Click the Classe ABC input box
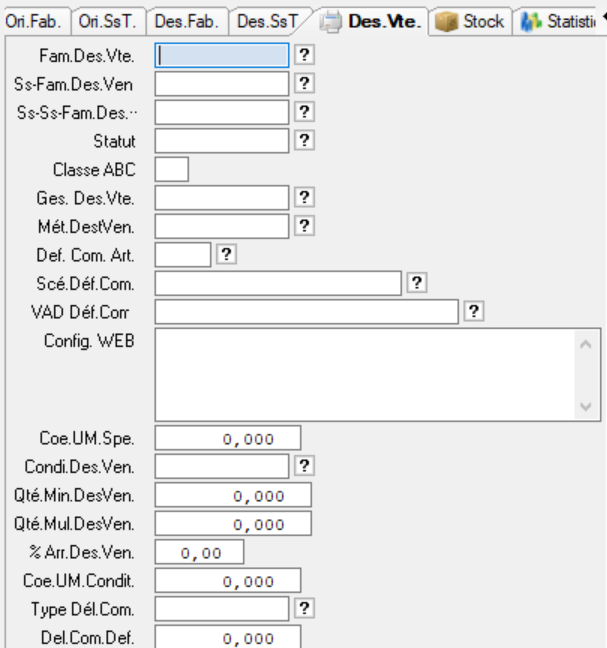The height and width of the screenshot is (648, 607). tap(172, 170)
